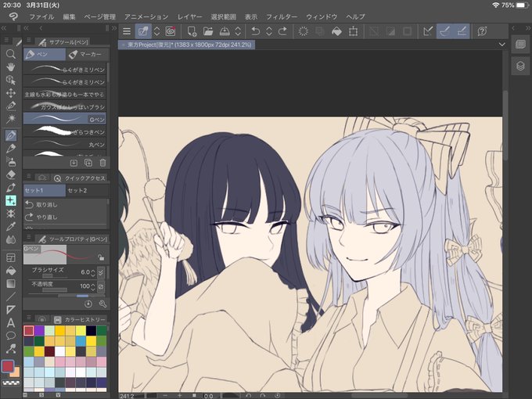Select the Eraser tool
Screen dimensions: 532x399
click(x=11, y=174)
